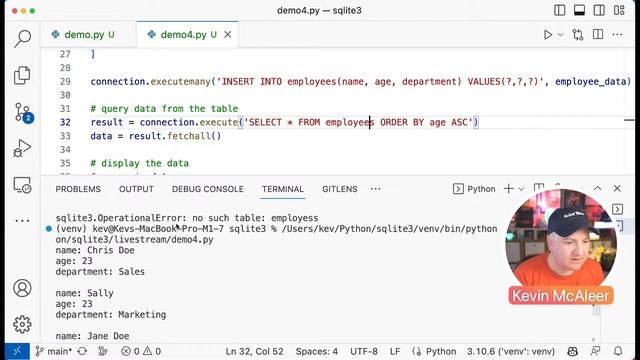Click the Python terminal profile label
The height and width of the screenshot is (360, 640).
click(474, 189)
